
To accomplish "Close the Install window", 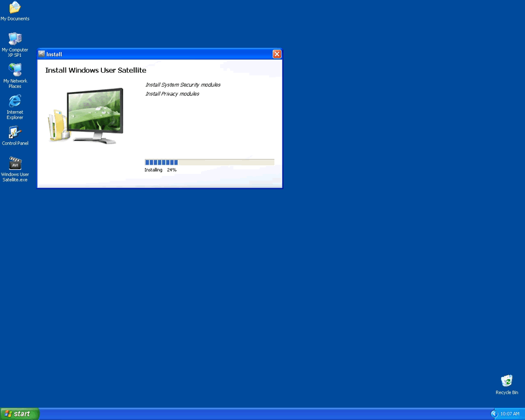I will coord(276,54).
